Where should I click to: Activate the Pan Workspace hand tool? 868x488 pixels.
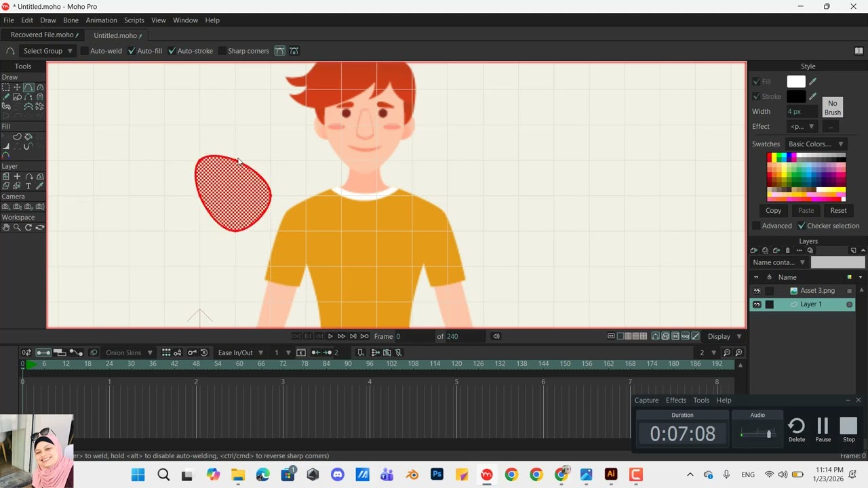(5, 227)
